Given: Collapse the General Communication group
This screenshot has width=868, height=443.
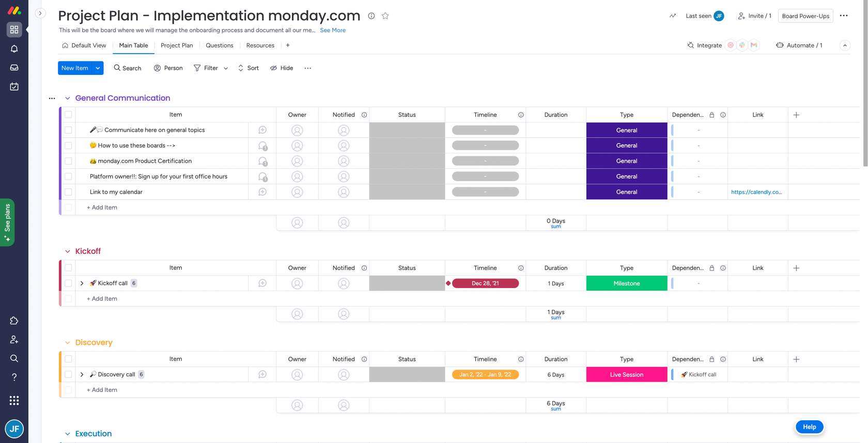Looking at the screenshot, I should tap(67, 98).
